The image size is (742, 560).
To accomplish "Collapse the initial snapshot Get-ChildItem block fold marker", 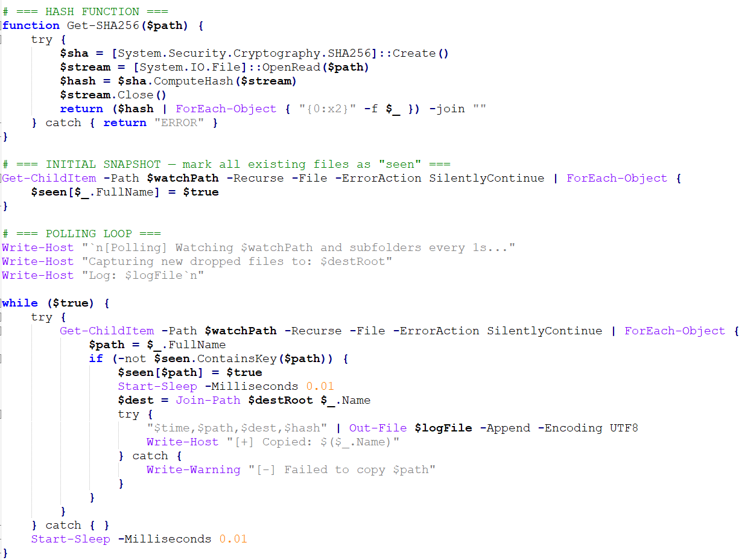I will pyautogui.click(x=2, y=178).
